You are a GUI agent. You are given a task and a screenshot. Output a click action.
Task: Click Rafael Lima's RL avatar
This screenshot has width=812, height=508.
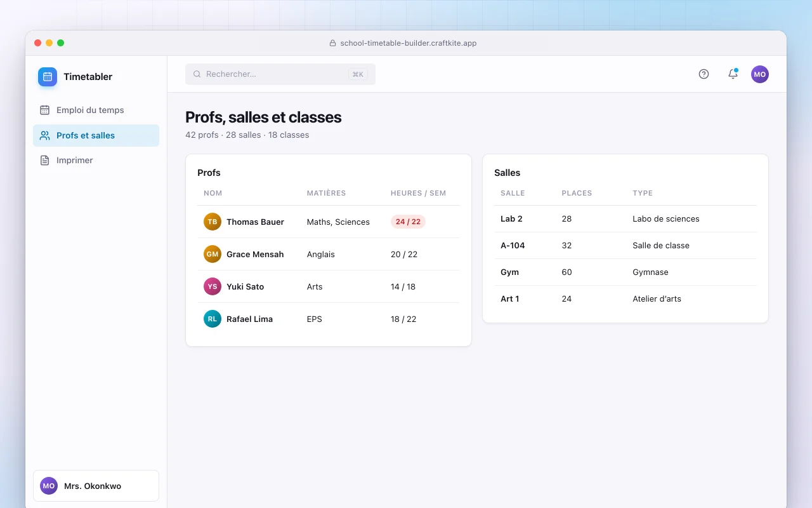pyautogui.click(x=213, y=319)
